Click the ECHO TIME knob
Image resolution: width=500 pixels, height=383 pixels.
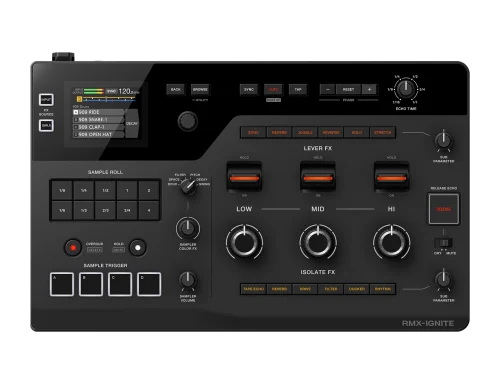click(406, 89)
